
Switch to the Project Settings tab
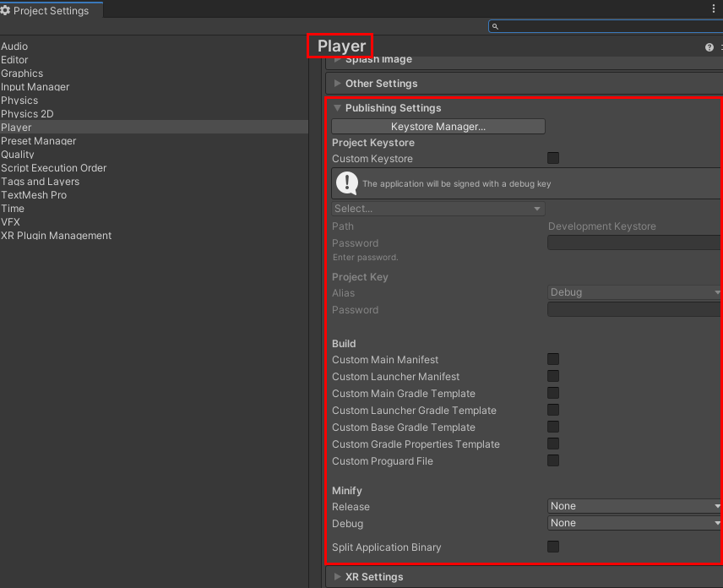point(46,10)
